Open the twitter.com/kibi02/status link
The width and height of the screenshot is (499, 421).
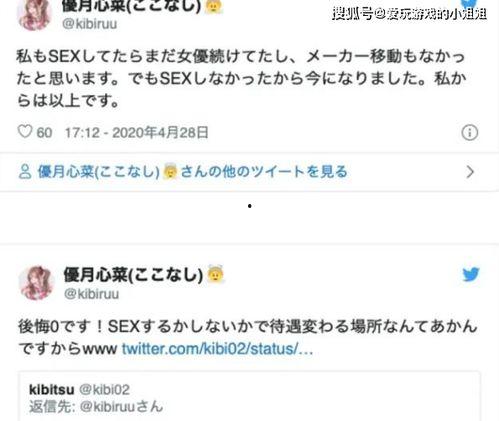[217, 349]
